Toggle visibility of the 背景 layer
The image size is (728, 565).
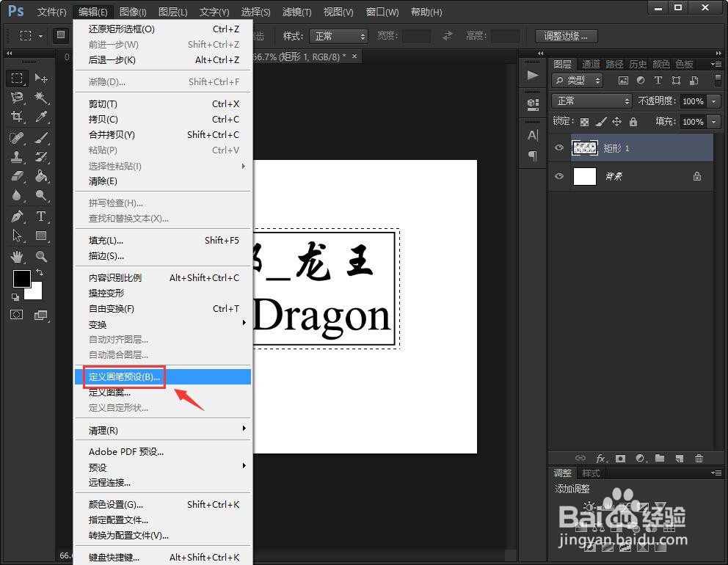pos(559,176)
